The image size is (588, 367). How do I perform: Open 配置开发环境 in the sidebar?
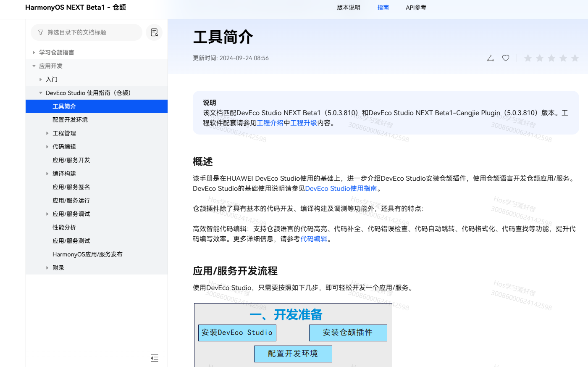click(x=70, y=120)
